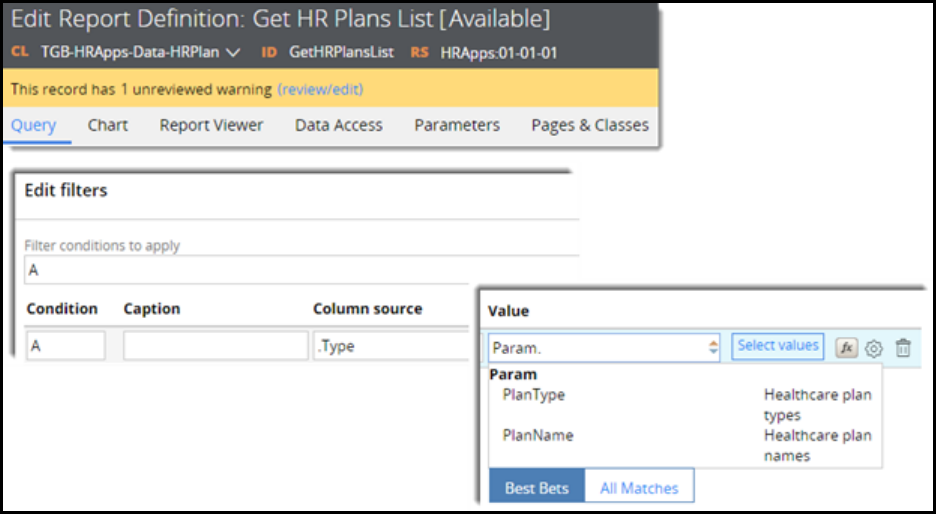936x514 pixels.
Task: Go to the Data Access tab
Action: tap(338, 125)
